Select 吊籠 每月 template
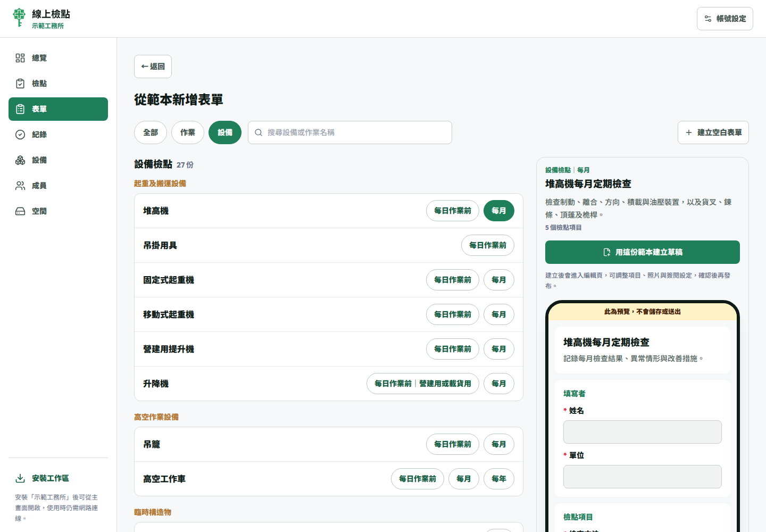Screen dimensions: 766x532 (499, 444)
